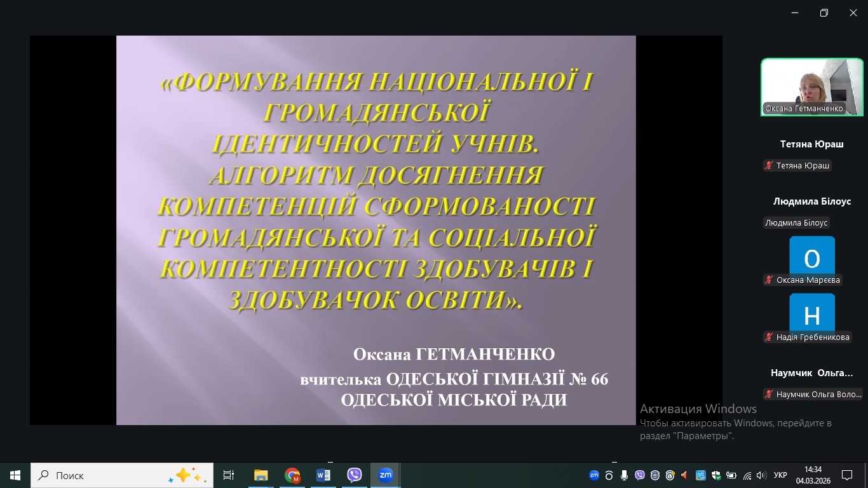Click Наумчик Ольга's muted microphone icon

tap(769, 395)
